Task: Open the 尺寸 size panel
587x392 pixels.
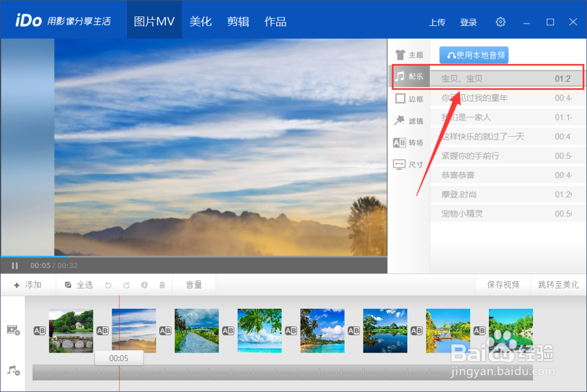Action: click(x=408, y=164)
